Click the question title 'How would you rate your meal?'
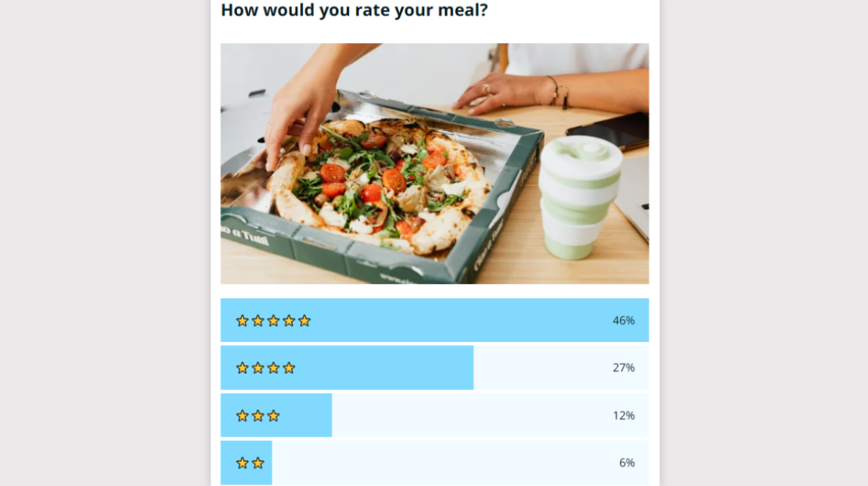Screen dimensions: 868x486 [x=353, y=10]
